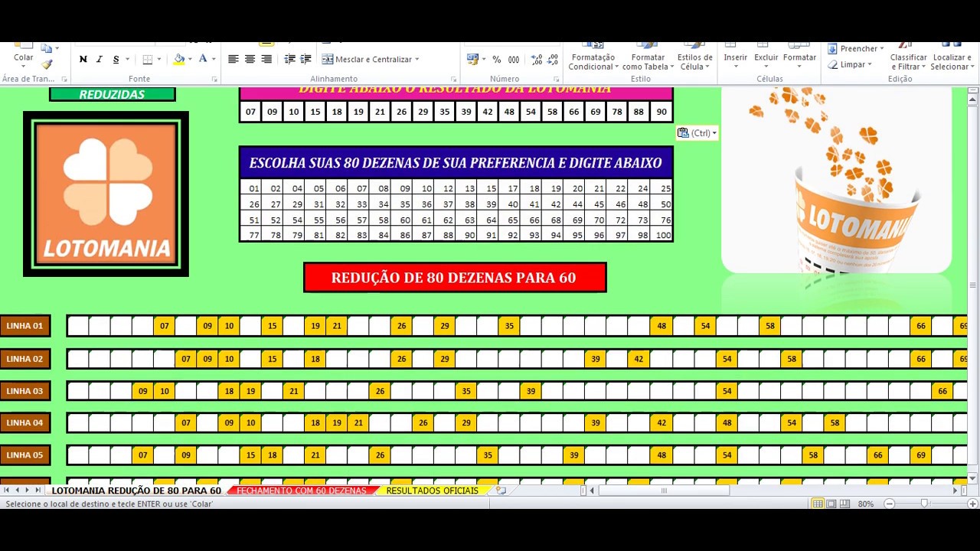The image size is (980, 551).
Task: Click the LINHA 01 label
Action: pos(24,326)
